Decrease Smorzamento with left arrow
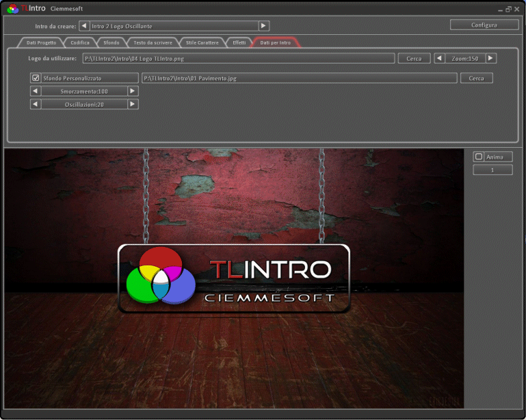 [x=36, y=91]
